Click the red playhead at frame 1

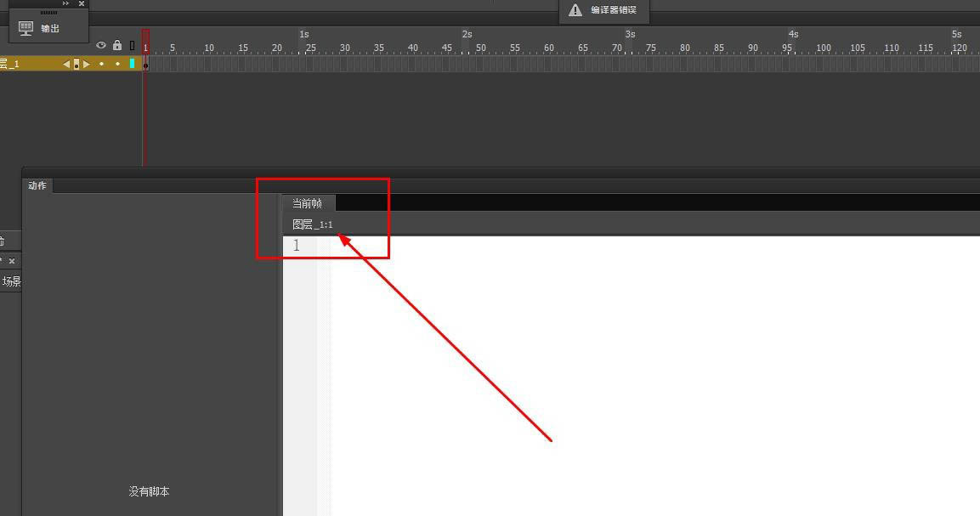coord(145,42)
